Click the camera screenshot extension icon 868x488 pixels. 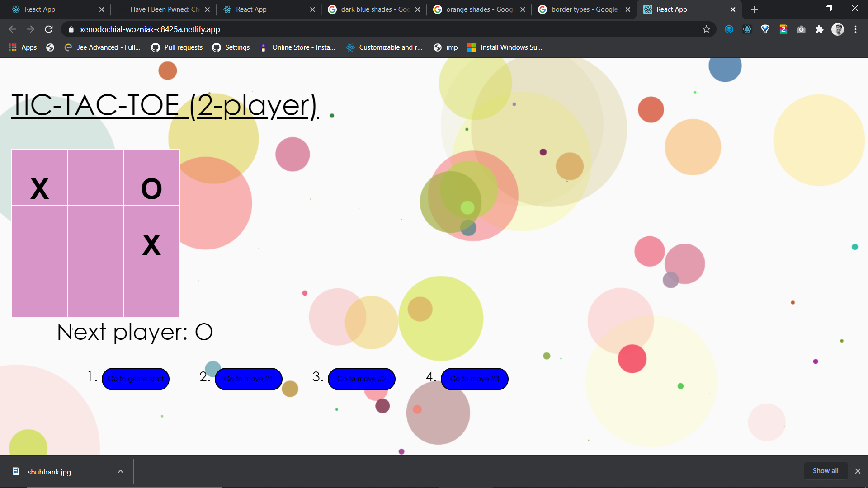click(x=801, y=29)
